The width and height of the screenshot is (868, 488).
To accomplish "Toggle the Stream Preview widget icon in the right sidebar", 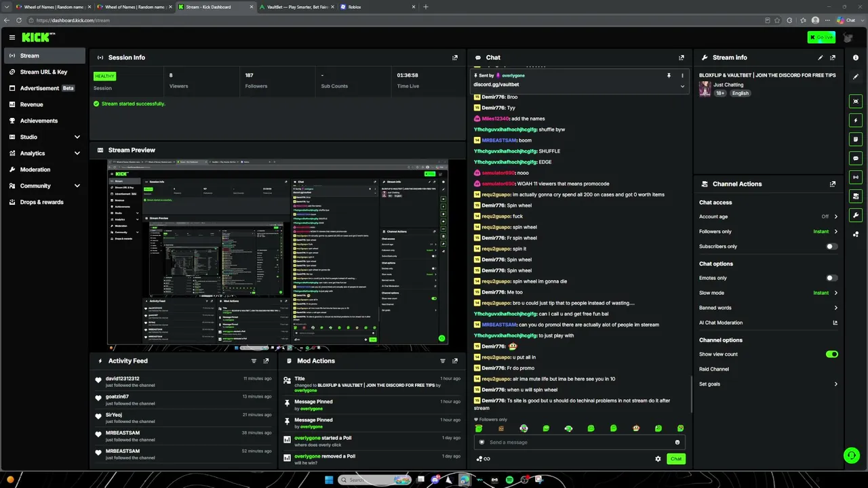I will [x=856, y=101].
